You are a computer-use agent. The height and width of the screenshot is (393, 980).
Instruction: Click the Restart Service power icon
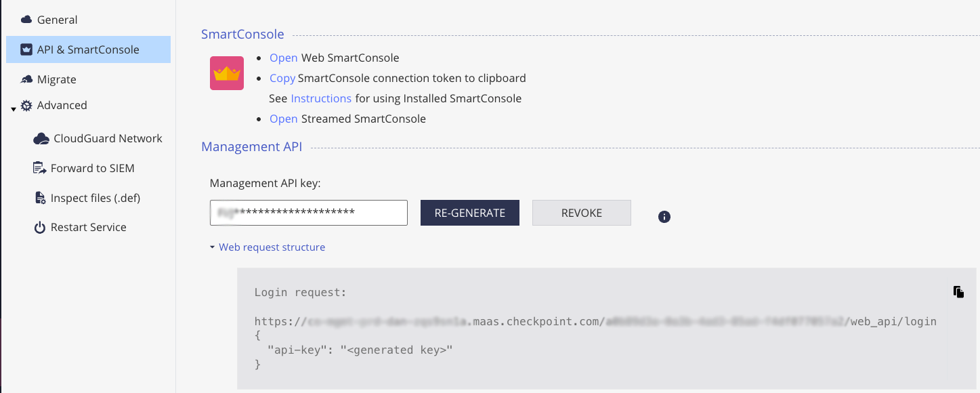[x=40, y=228]
